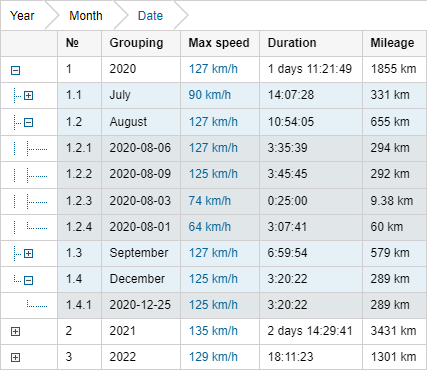Expand the 2021 year row
Image resolution: width=427 pixels, height=370 pixels.
[x=16, y=331]
